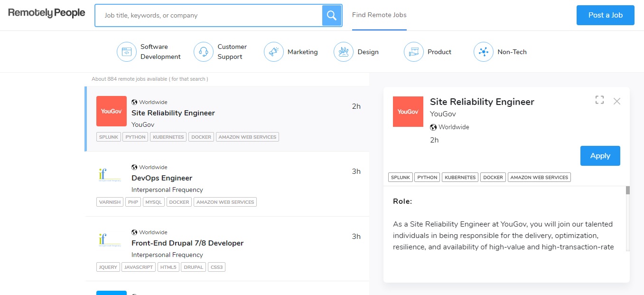Open Front-End Drupal 7/8 Developer listing

(x=187, y=243)
